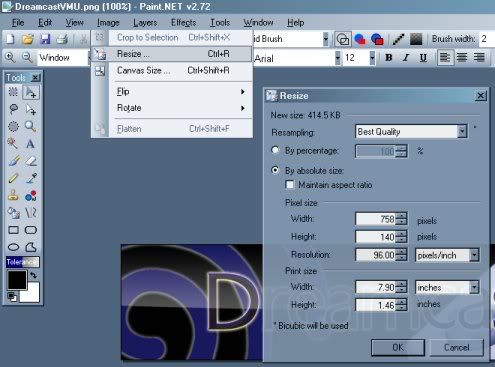
Task: Click the secondary white color swatch
Action: [x=32, y=295]
